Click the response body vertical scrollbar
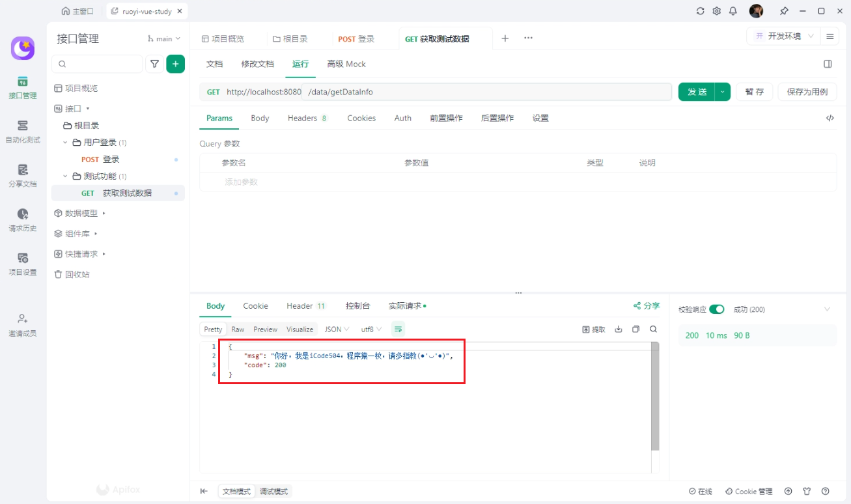 654,397
